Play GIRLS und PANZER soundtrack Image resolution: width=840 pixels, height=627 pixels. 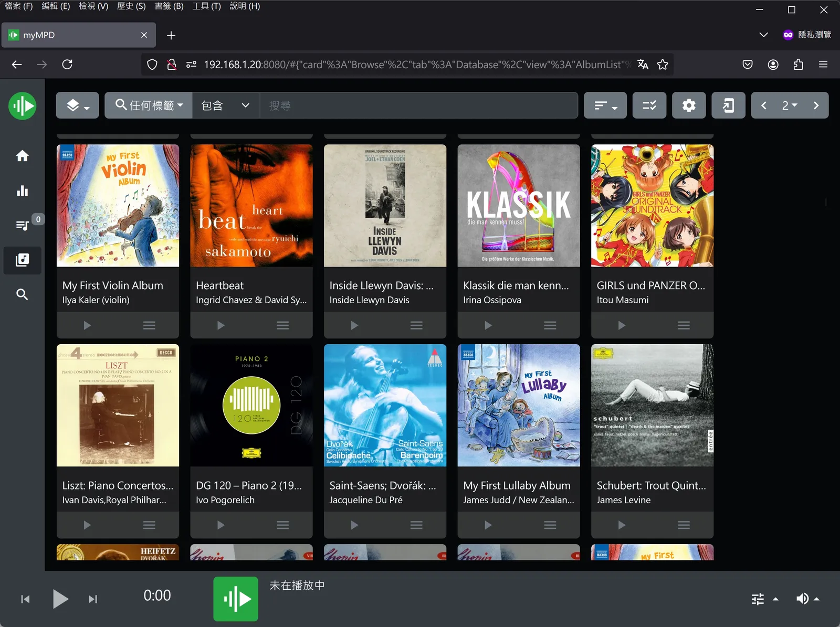622,325
